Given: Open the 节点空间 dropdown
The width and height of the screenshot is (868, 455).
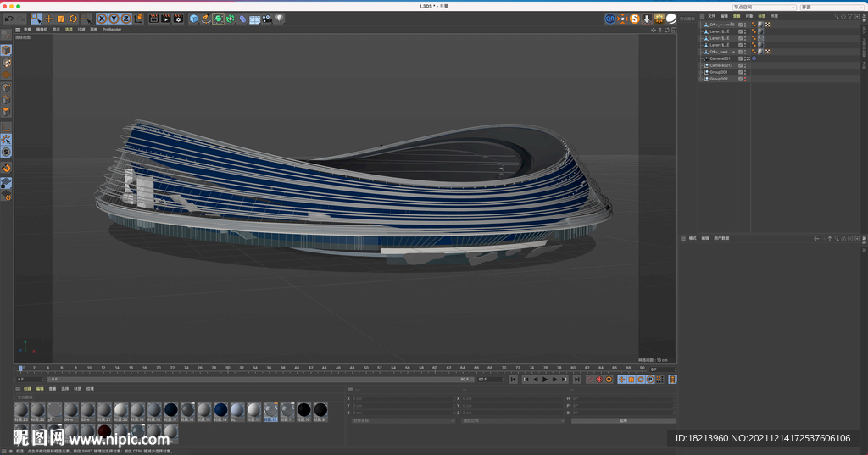Looking at the screenshot, I should pos(764,7).
